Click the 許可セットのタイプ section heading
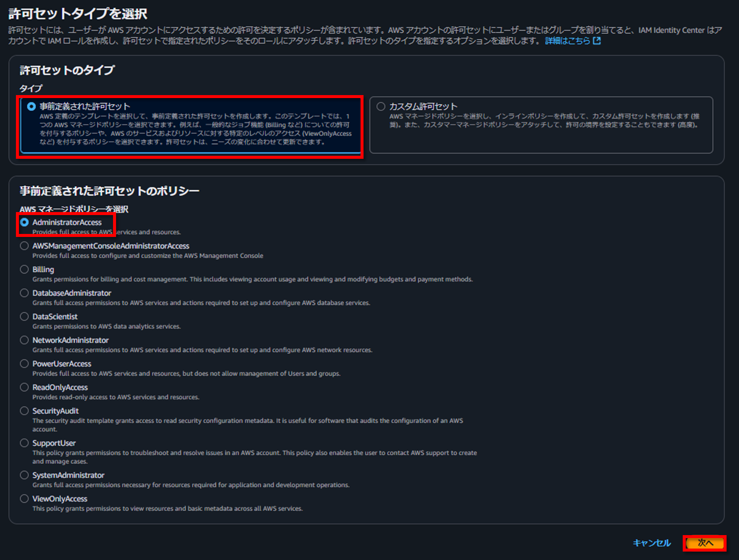739x560 pixels. click(67, 71)
